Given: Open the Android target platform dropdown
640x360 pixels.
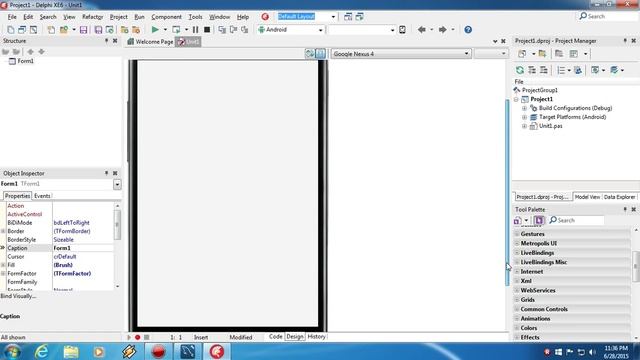Looking at the screenshot, I should (x=320, y=30).
